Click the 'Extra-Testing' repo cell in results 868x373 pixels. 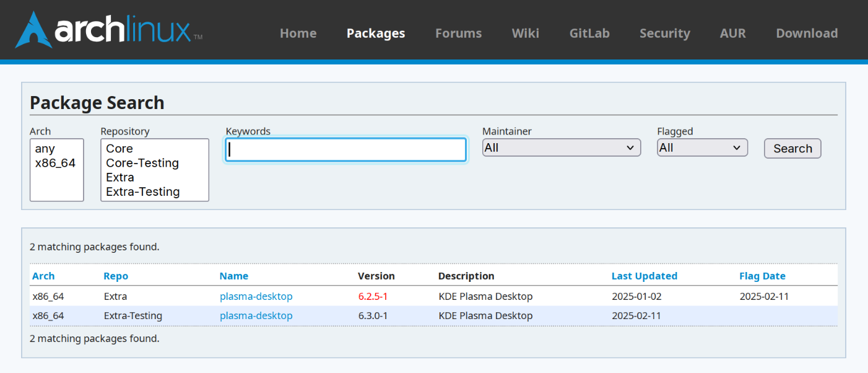point(133,315)
